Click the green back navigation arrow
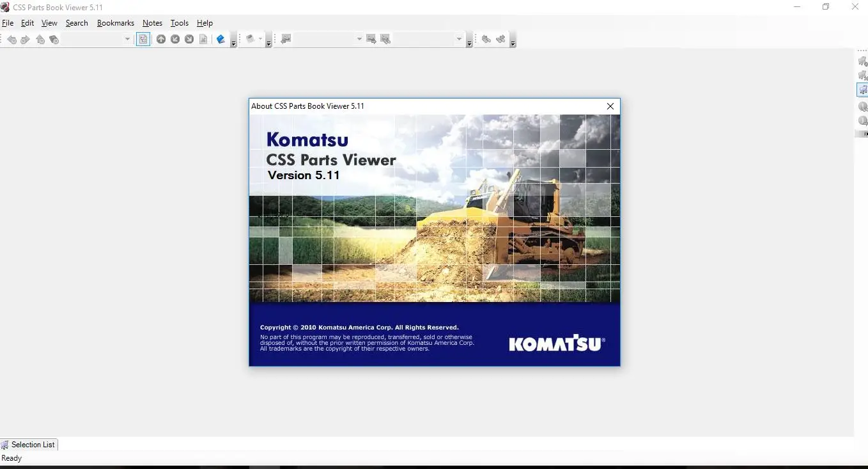 pos(12,39)
